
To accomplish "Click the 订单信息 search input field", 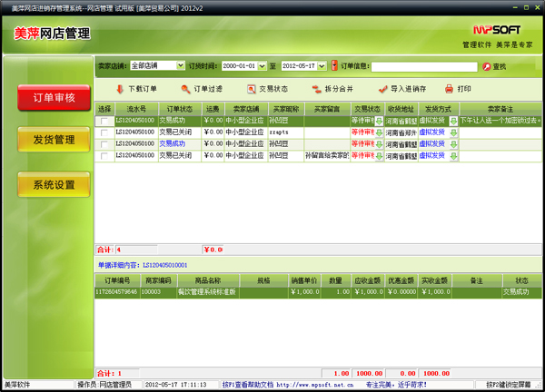I will tap(424, 66).
